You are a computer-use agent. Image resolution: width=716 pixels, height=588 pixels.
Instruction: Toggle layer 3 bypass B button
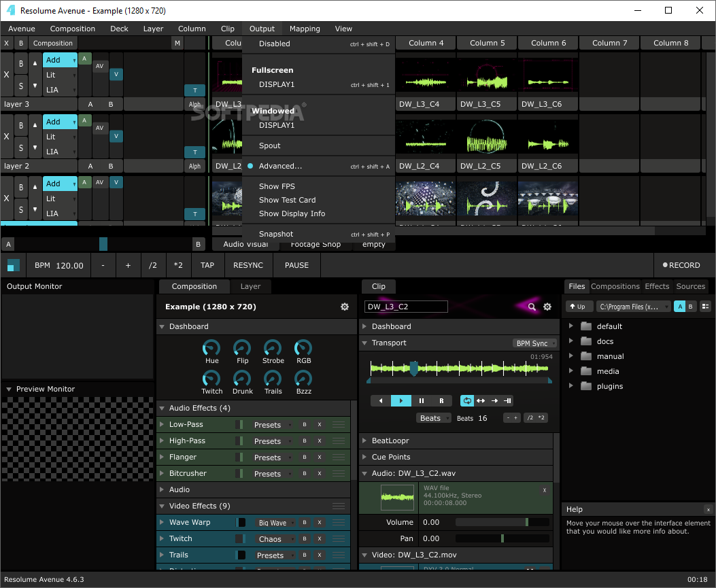coord(21,64)
